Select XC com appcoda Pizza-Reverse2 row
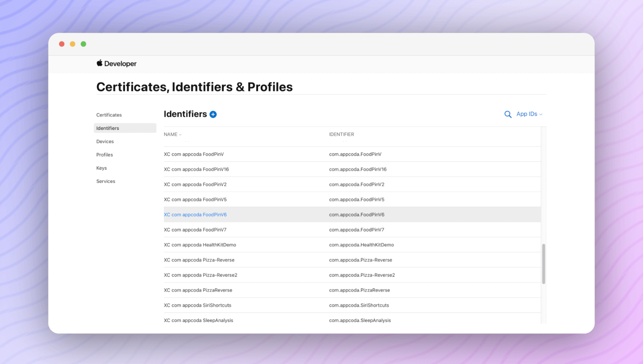 tap(200, 275)
